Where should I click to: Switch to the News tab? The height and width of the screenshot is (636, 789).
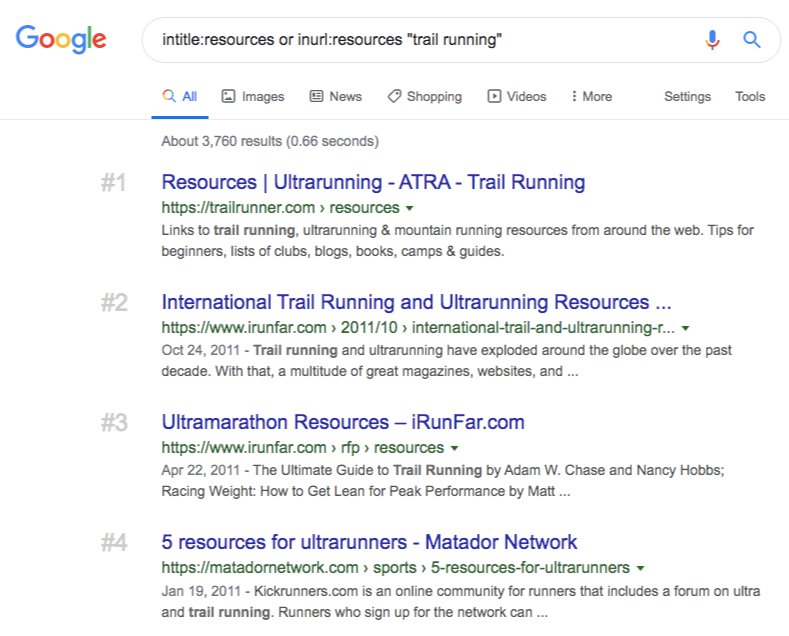(x=336, y=96)
